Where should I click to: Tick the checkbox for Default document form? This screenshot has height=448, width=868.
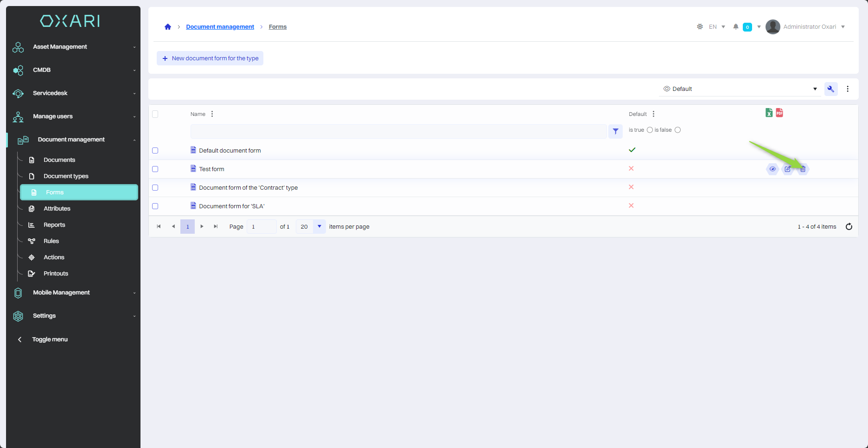tap(155, 151)
